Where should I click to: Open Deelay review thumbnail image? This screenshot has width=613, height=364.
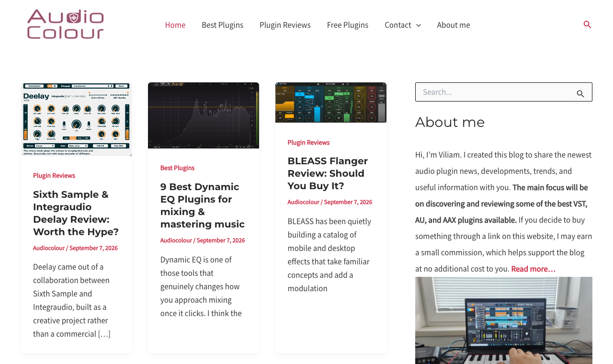(x=77, y=119)
